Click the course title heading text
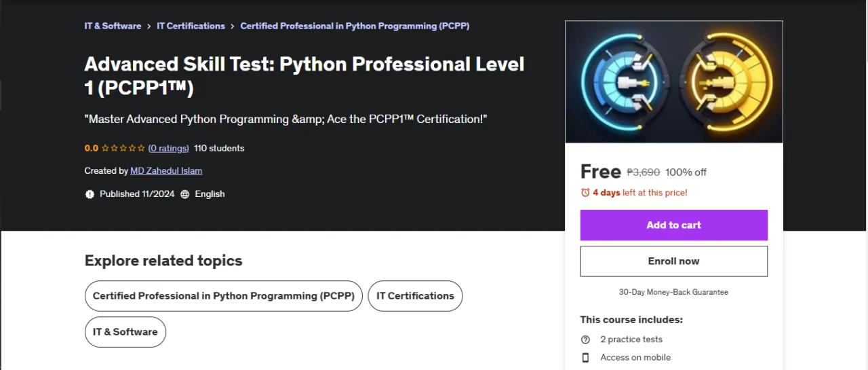This screenshot has height=370, width=868. [x=304, y=75]
